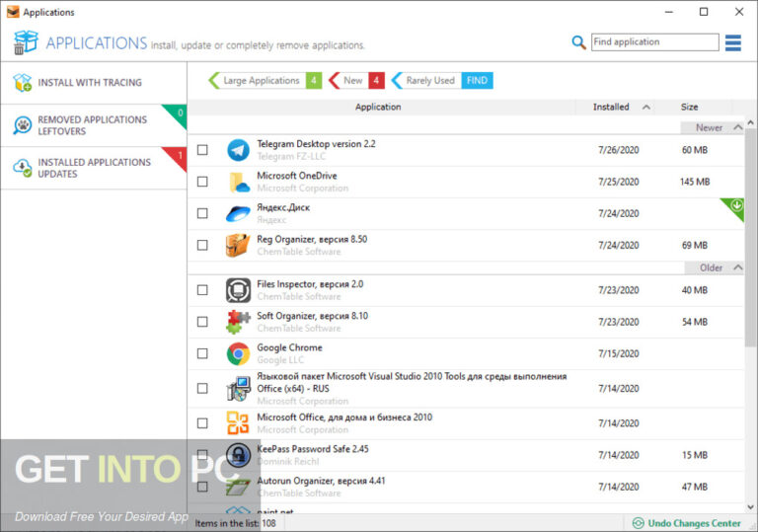Open the hamburger menu icon
758x532 pixels.
coord(733,42)
